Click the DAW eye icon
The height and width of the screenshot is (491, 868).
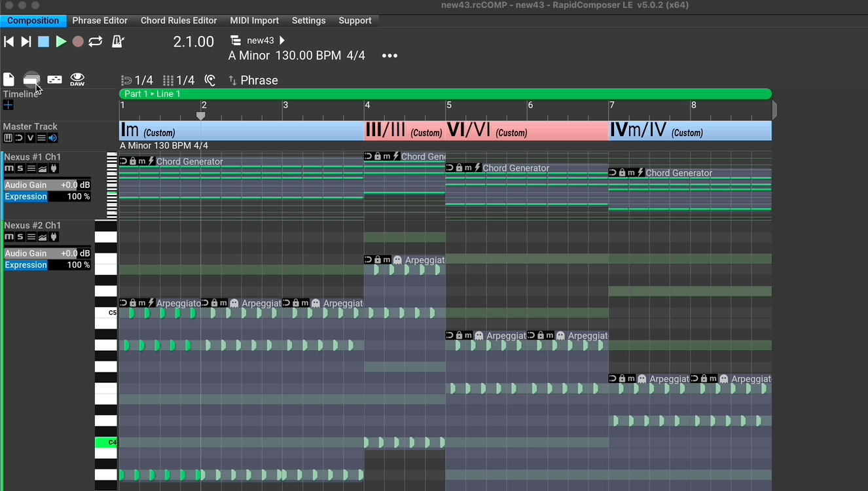[77, 79]
